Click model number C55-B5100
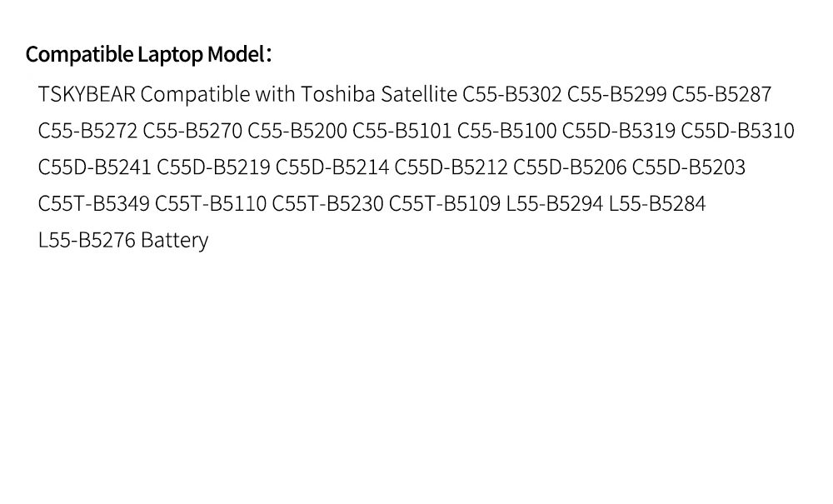The height and width of the screenshot is (504, 833). (x=506, y=131)
